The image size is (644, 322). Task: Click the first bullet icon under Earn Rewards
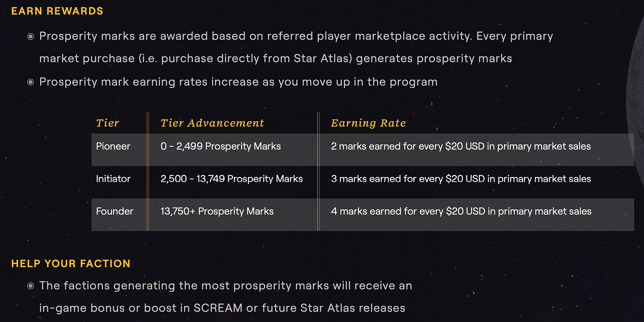click(x=31, y=37)
